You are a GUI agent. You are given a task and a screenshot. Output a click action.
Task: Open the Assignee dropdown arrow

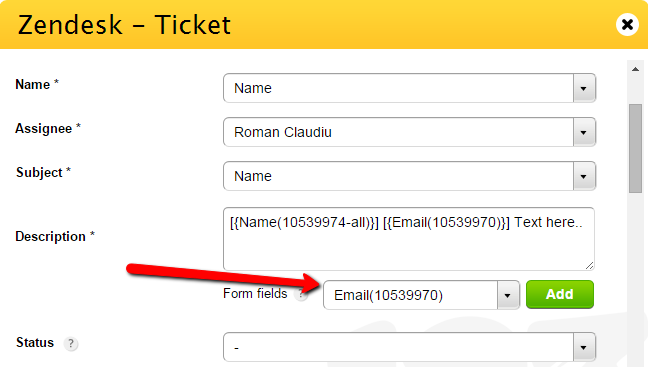point(584,132)
